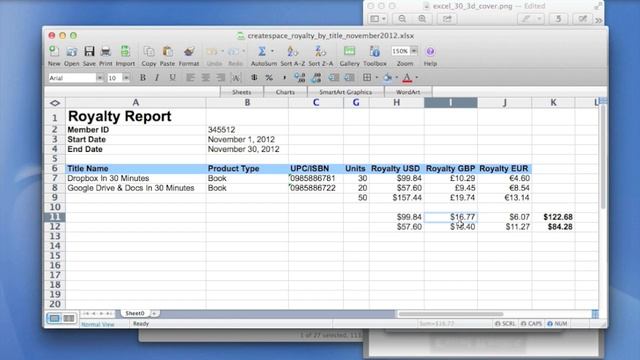Click the Import icon

coord(125,51)
